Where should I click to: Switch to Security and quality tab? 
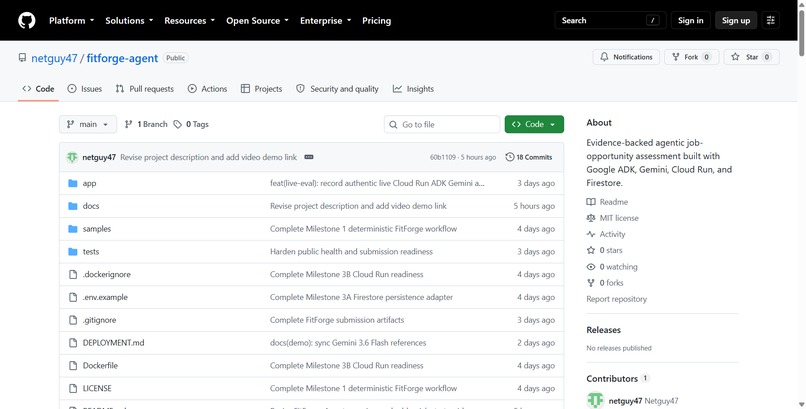337,89
